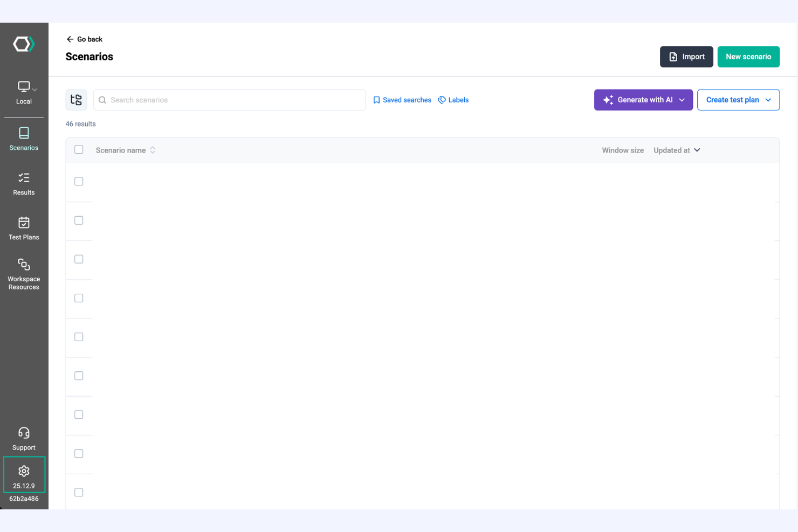Expand the Generate with AI dropdown arrow

pyautogui.click(x=682, y=100)
